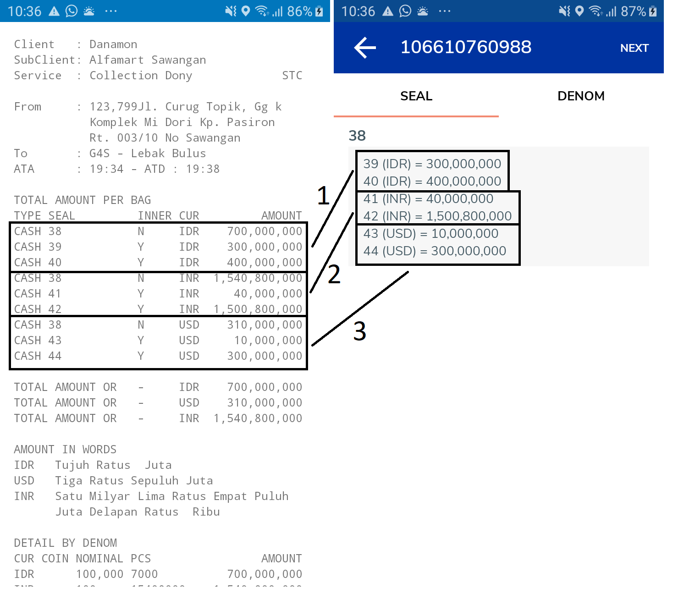Tap the CASH 38 USD 310,000,000 row

coord(158,325)
